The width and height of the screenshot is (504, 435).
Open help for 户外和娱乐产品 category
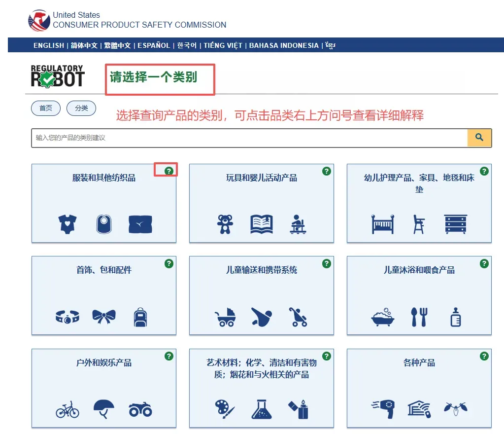pyautogui.click(x=169, y=356)
